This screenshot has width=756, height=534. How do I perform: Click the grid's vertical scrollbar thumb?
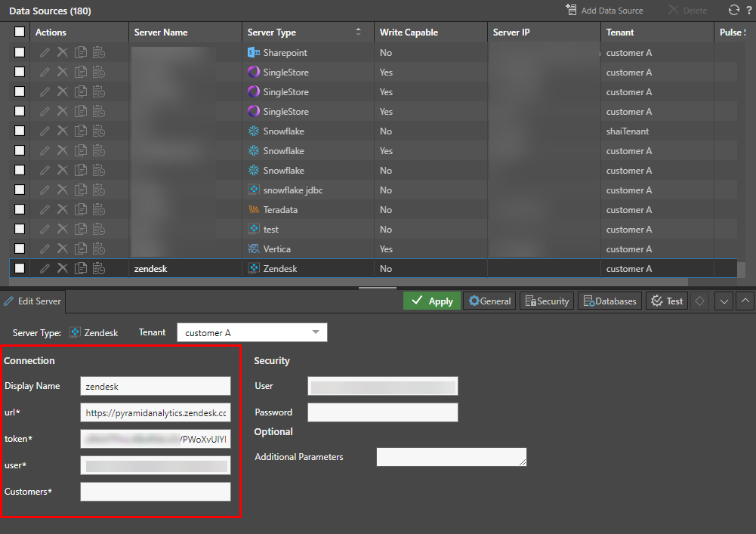[742, 270]
